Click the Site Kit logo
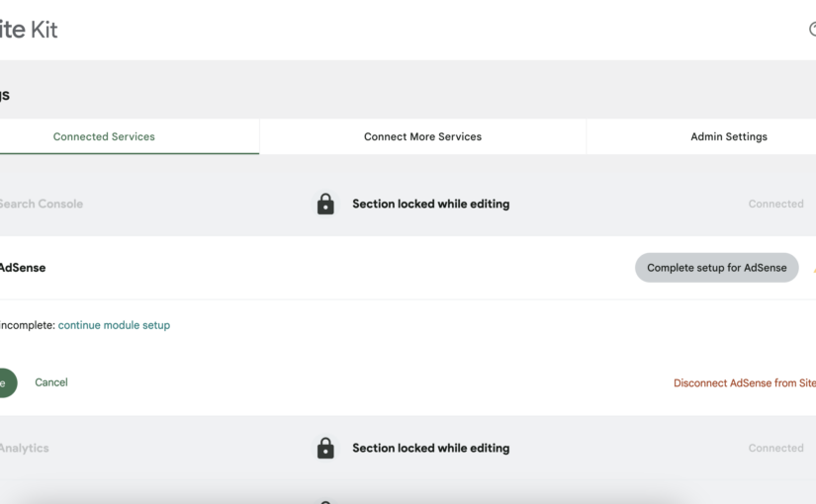 [x=29, y=30]
